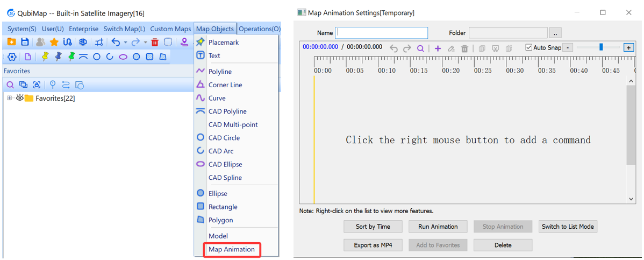Screen dimensions: 644x260
Task: Click the Run Animation button
Action: 438,226
